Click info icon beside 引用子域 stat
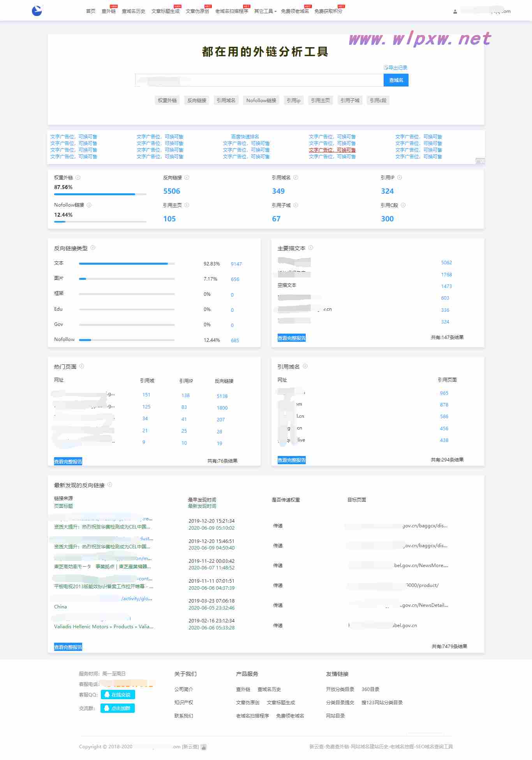 click(296, 205)
